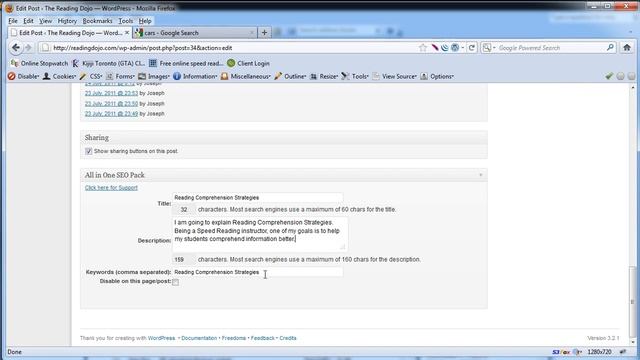Open revision 23 July 2011 @ 23:53
The width and height of the screenshot is (640, 360).
click(111, 93)
